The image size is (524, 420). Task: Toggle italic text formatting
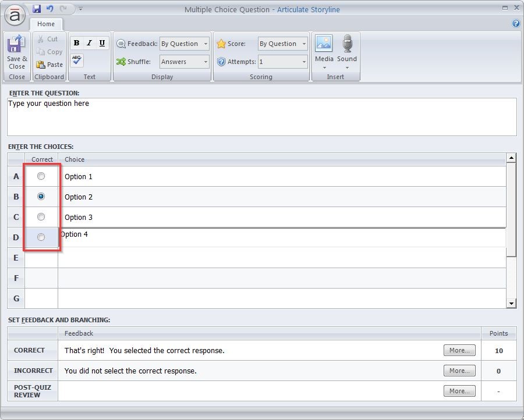click(89, 43)
